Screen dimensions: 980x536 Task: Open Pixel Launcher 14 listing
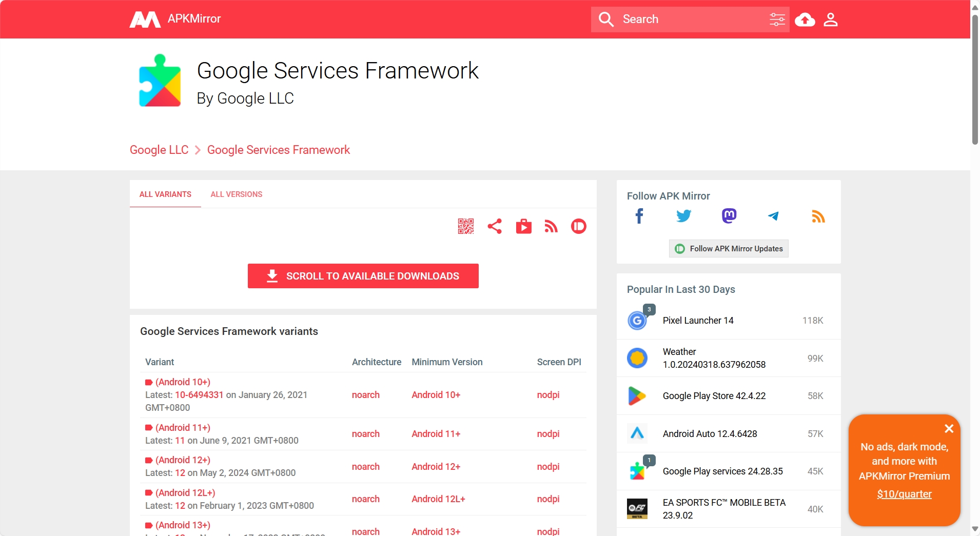click(x=698, y=321)
